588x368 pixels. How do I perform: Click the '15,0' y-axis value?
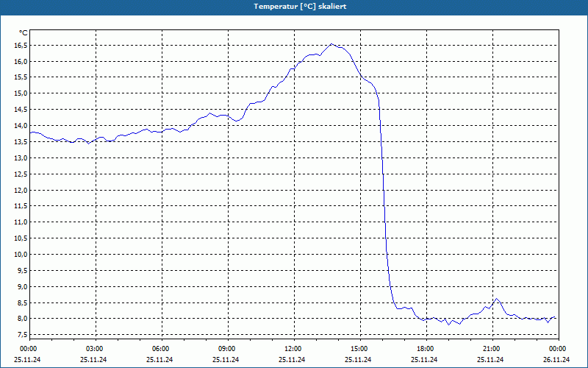21,93
